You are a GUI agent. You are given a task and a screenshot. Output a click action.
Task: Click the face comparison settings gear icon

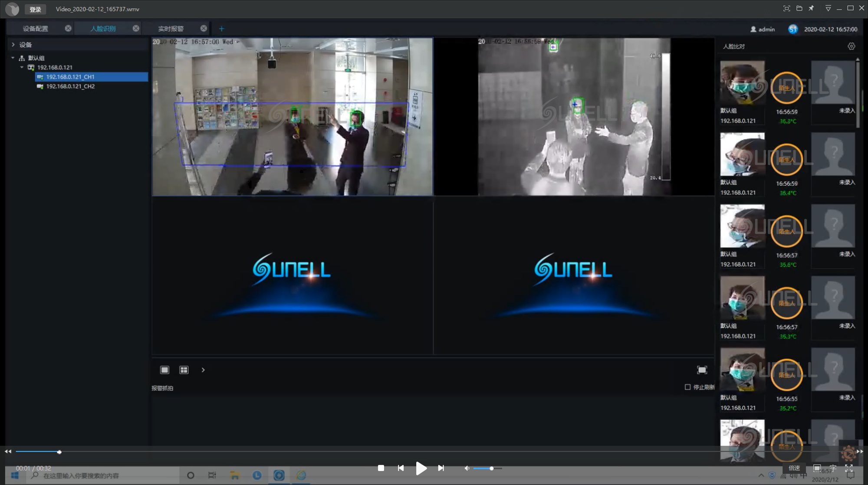[x=851, y=46]
